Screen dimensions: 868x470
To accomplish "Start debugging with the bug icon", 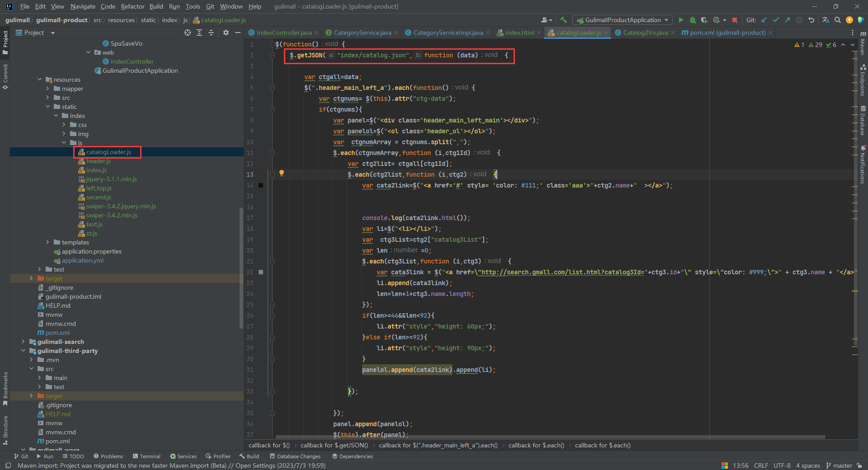I will point(693,20).
